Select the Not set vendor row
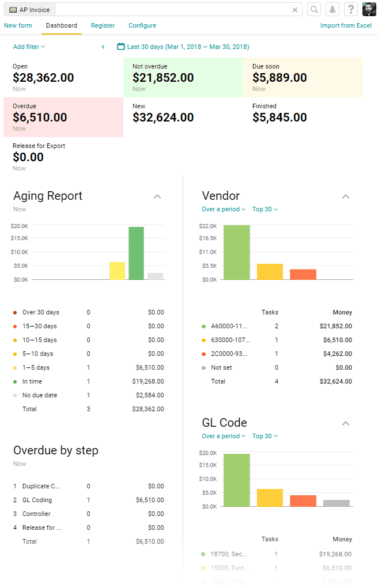The width and height of the screenshot is (378, 588). pos(277,368)
